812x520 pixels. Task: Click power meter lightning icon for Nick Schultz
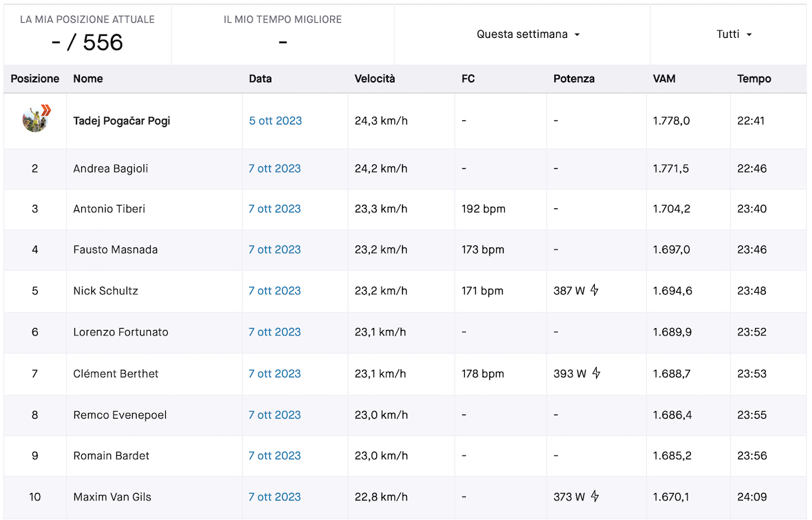click(x=595, y=291)
